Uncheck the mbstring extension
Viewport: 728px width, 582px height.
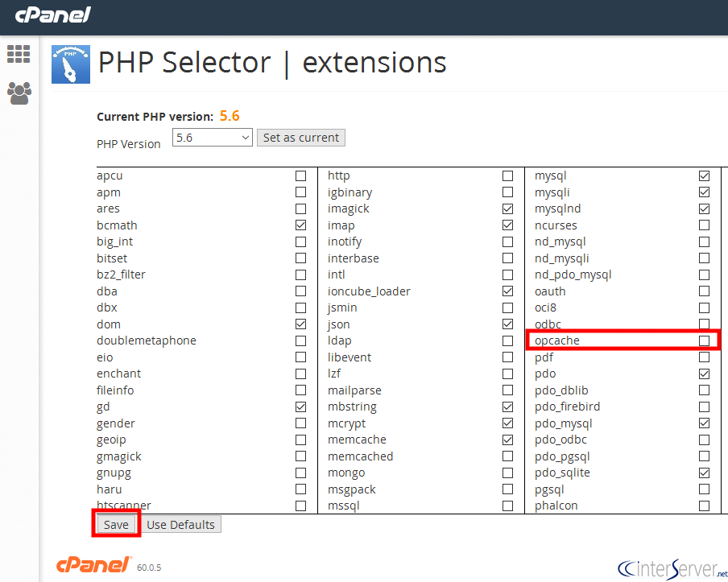tap(508, 407)
